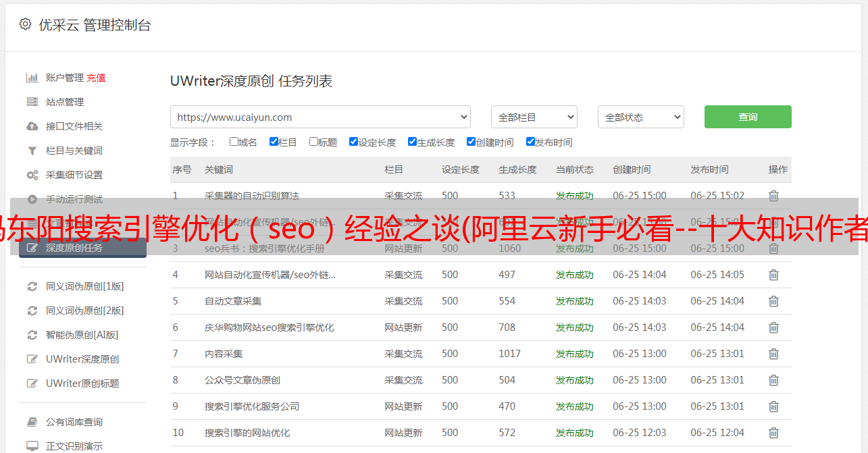Uncheck the 设定长度 display field checkbox
The height and width of the screenshot is (453, 868).
353,142
